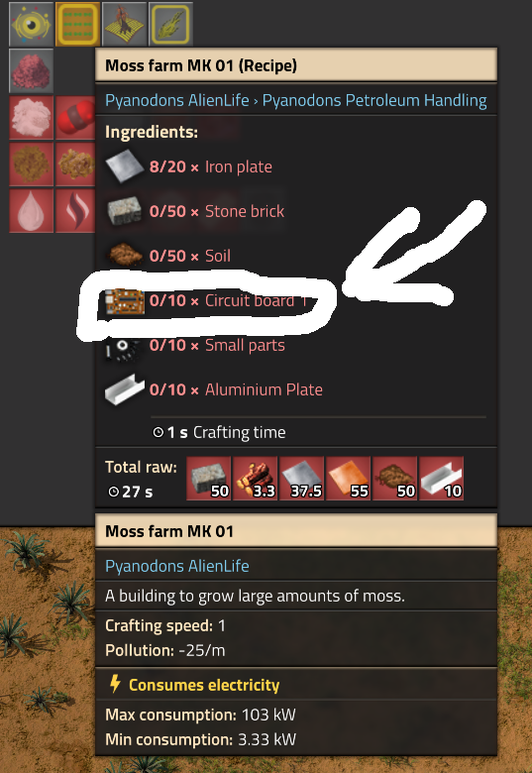Viewport: 532px width, 773px height.
Task: Select the dark red flame recipe icon
Action: [x=75, y=210]
